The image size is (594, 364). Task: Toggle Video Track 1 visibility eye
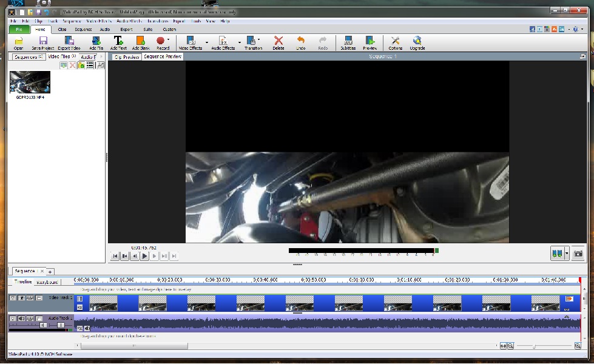coord(22,298)
